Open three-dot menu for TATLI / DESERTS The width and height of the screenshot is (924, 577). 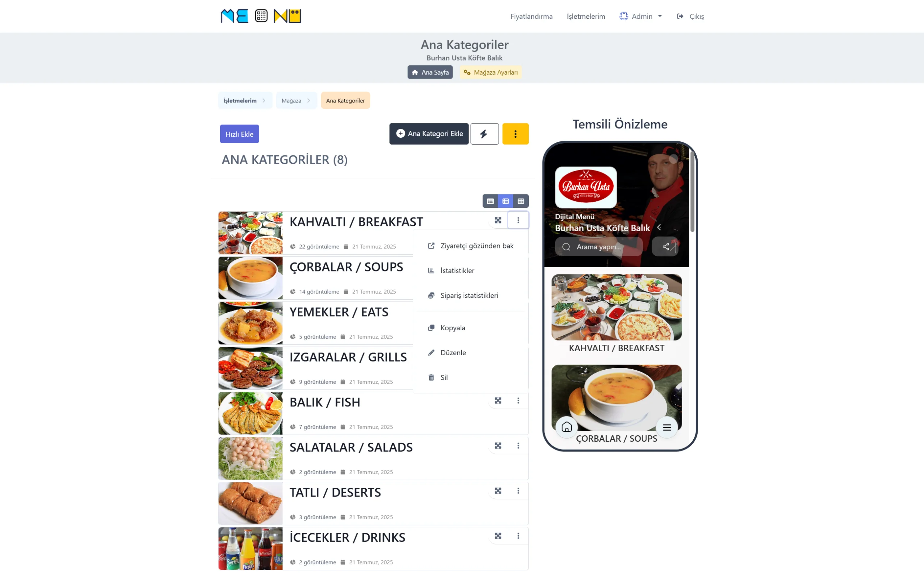(x=518, y=491)
